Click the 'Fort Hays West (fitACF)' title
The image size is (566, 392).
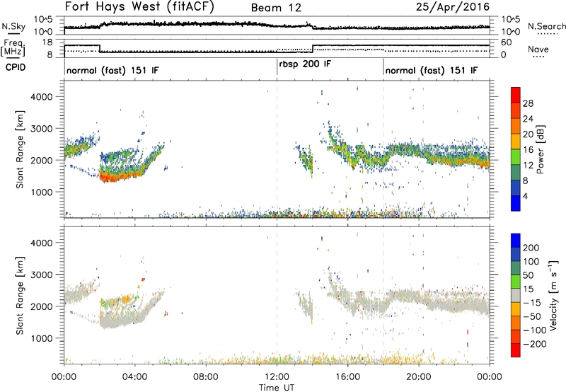139,7
